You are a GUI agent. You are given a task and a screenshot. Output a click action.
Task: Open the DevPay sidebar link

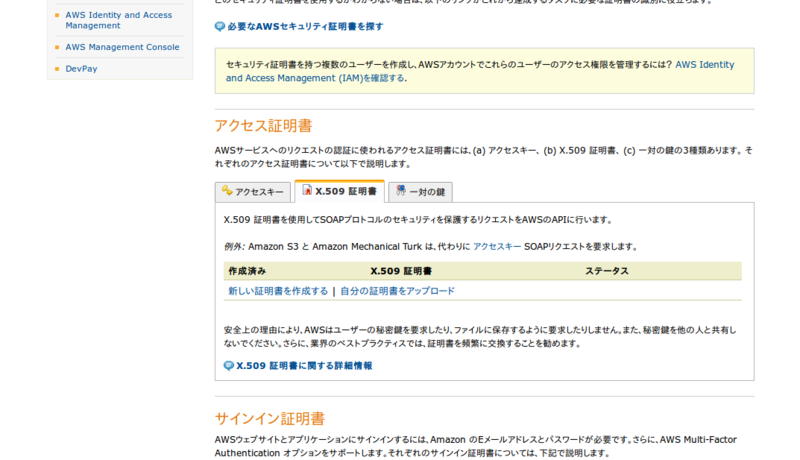(x=81, y=69)
